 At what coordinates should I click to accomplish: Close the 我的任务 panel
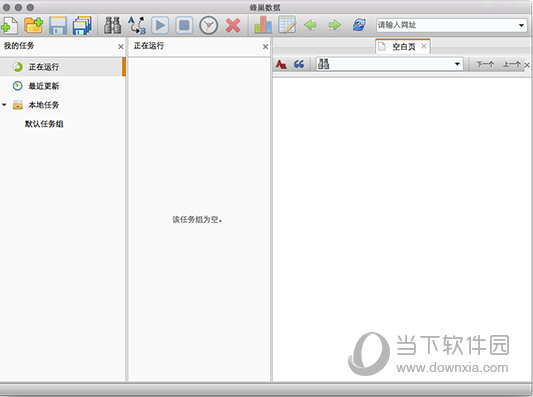121,47
